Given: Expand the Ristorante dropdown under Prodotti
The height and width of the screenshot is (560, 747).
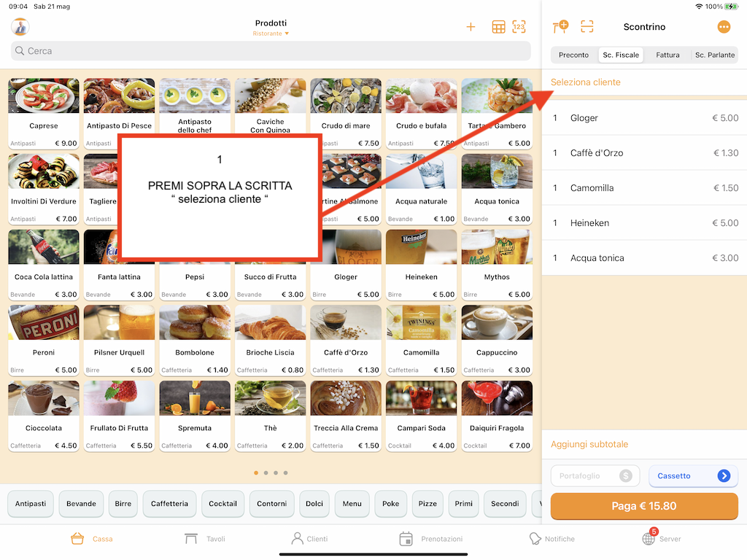Looking at the screenshot, I should [271, 34].
